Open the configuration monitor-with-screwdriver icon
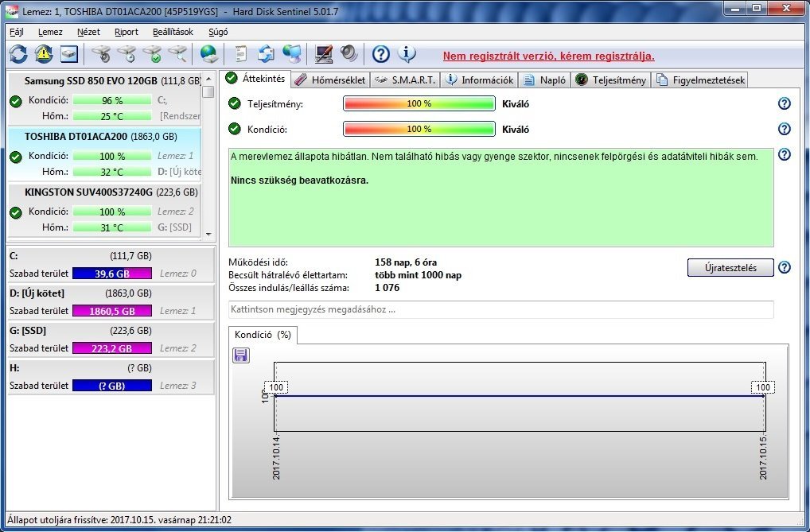 coord(324,54)
